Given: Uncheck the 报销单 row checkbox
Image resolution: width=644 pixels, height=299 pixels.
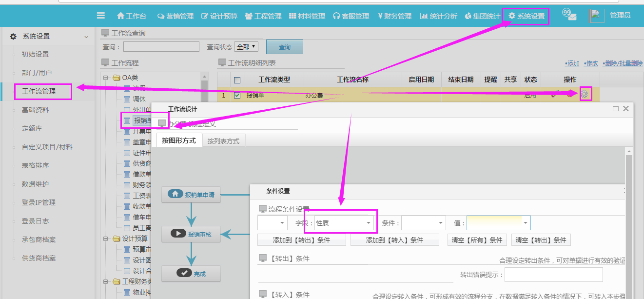Looking at the screenshot, I should pos(237,96).
